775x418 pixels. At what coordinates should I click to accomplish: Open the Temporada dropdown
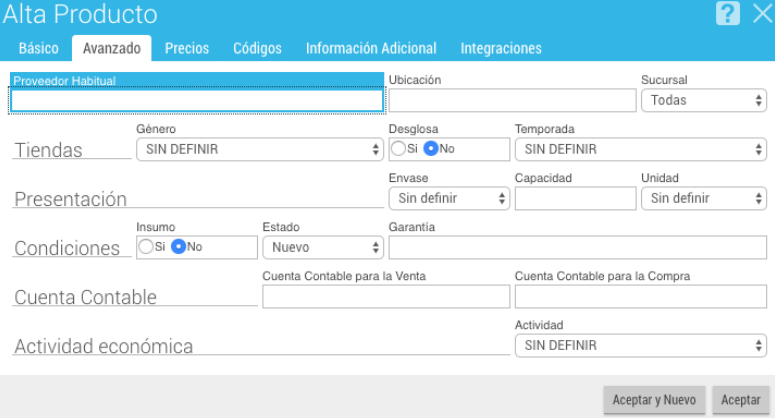click(x=641, y=149)
